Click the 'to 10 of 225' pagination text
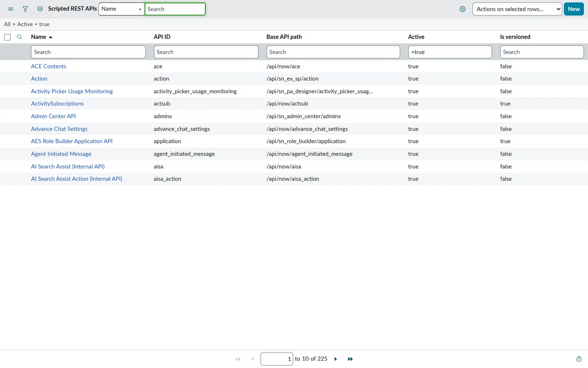The height and width of the screenshot is (368, 588). point(311,359)
